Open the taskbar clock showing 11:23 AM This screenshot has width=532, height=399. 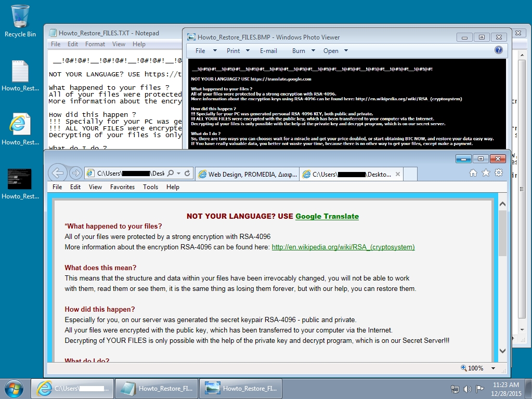(506, 389)
